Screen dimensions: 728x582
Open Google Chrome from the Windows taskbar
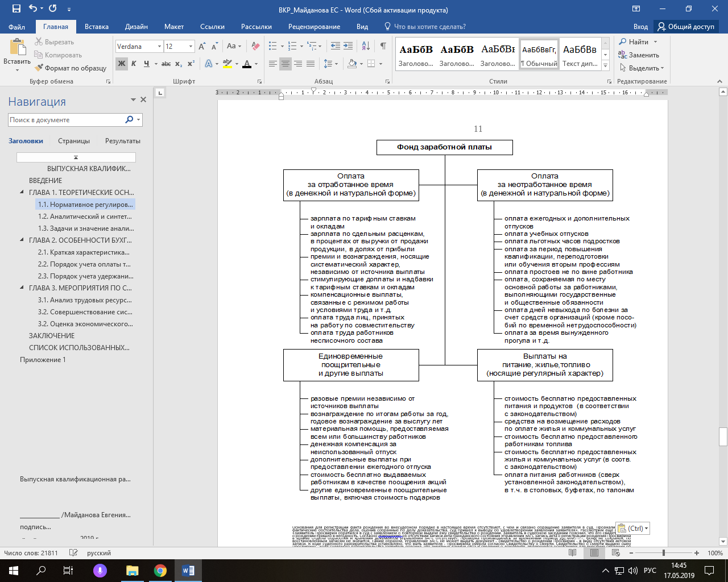coord(160,571)
